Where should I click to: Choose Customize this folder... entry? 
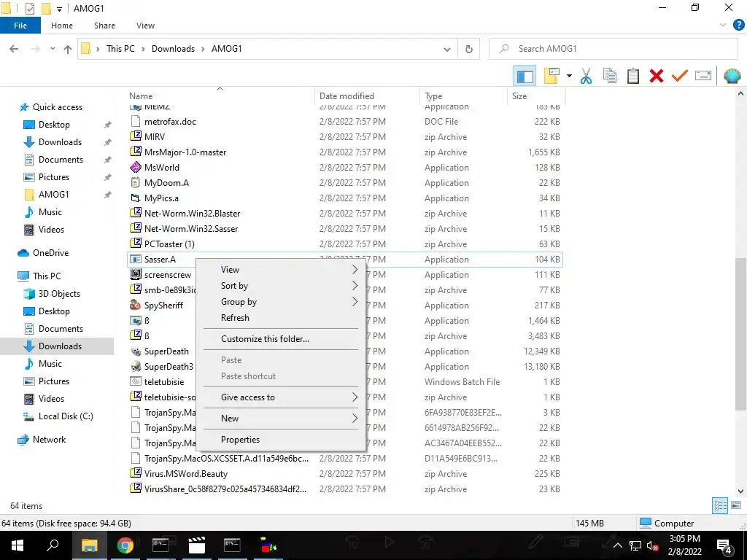tap(281, 339)
